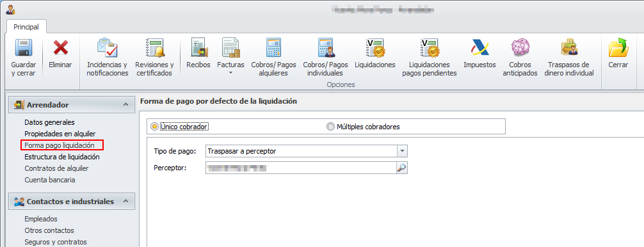Click the Facturas icon
This screenshot has height=247, width=644.
pyautogui.click(x=230, y=47)
